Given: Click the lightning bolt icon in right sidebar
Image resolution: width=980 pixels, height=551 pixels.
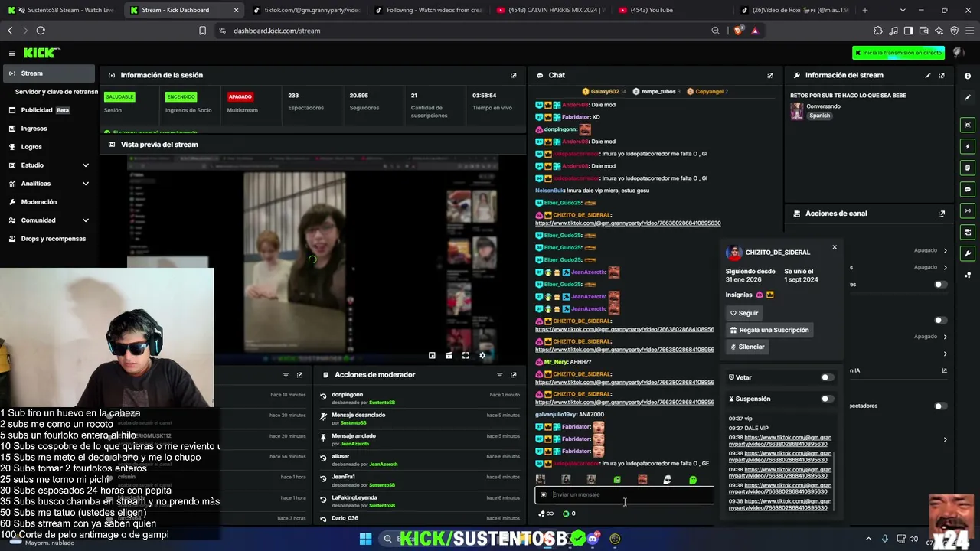Looking at the screenshot, I should pyautogui.click(x=968, y=146).
